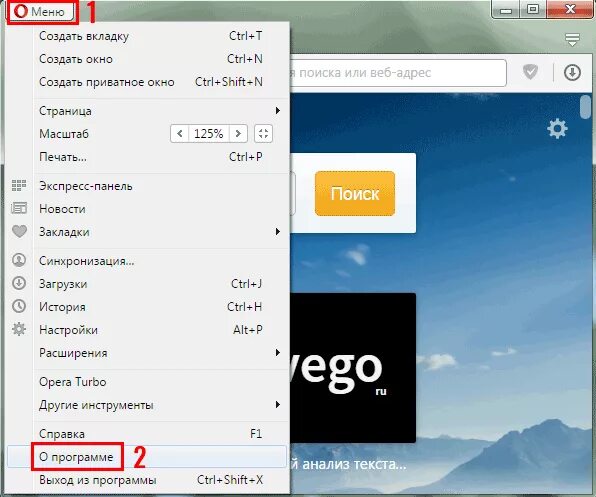Click the sync account icon
The image size is (596, 497).
point(19,260)
